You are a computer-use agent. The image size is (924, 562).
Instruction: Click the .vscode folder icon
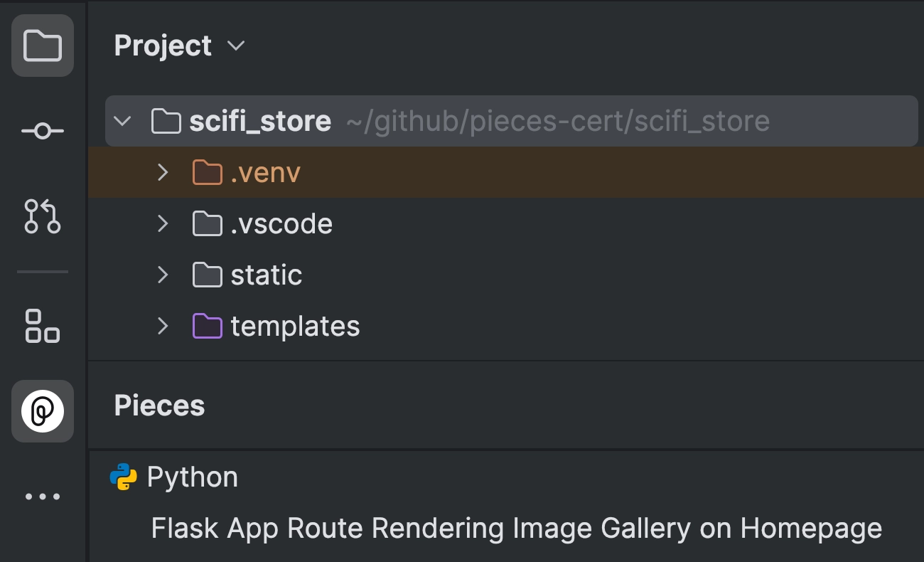(207, 223)
